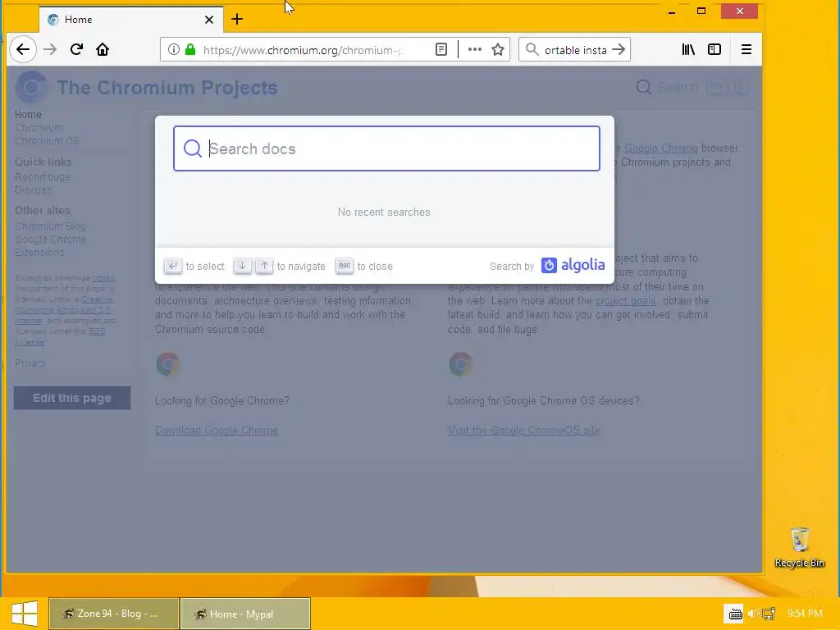Click the Chromium Projects logo

tap(31, 87)
